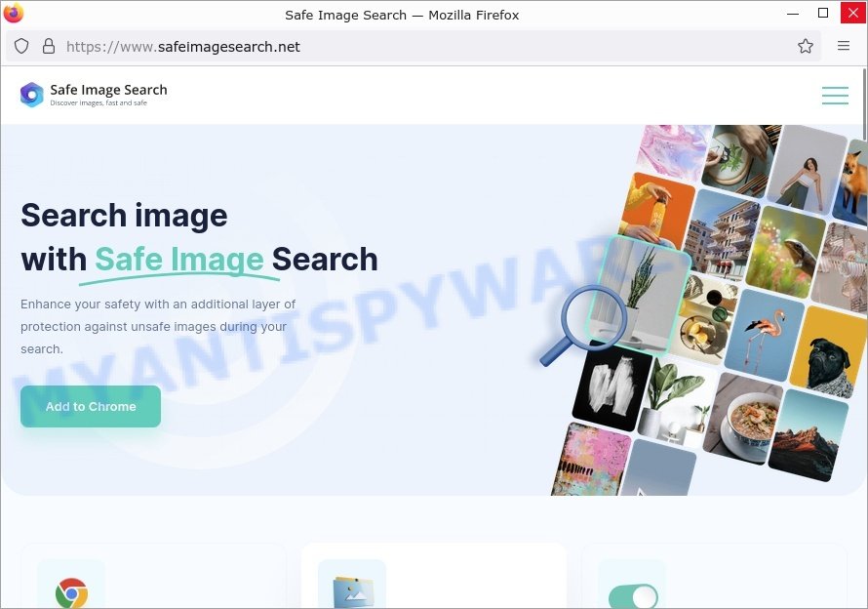Screen dimensions: 868x609
Task: Toggle the green switch in feature card
Action: pyautogui.click(x=633, y=597)
